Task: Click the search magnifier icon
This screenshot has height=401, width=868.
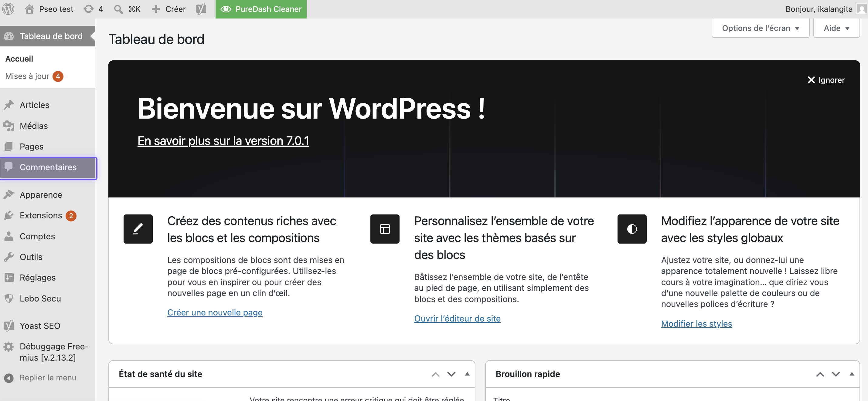Action: click(118, 9)
